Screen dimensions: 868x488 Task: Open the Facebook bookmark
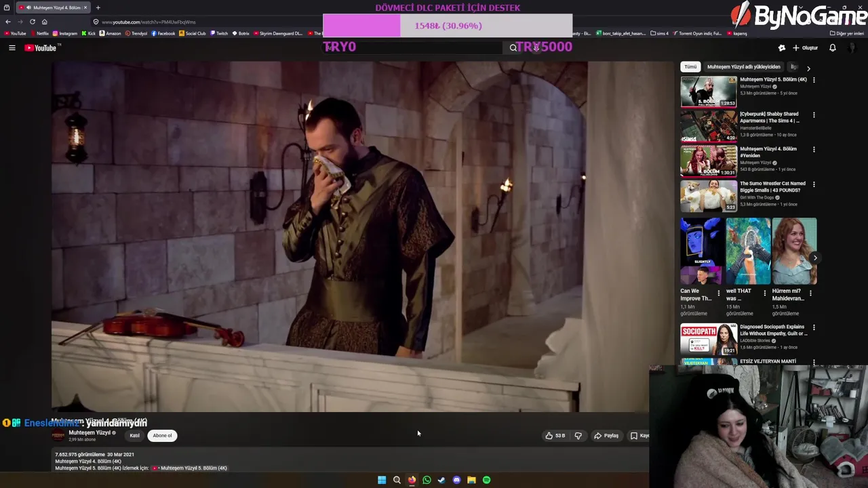(163, 33)
